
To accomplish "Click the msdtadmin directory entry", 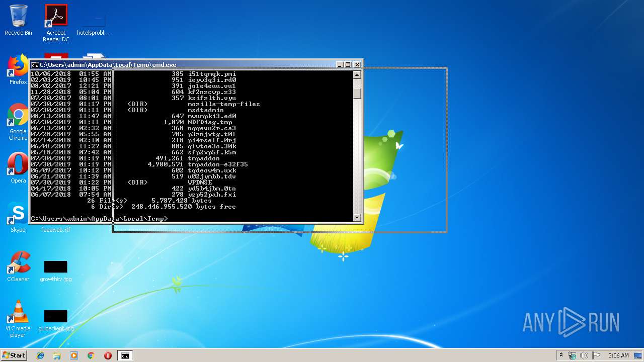I will pyautogui.click(x=206, y=110).
